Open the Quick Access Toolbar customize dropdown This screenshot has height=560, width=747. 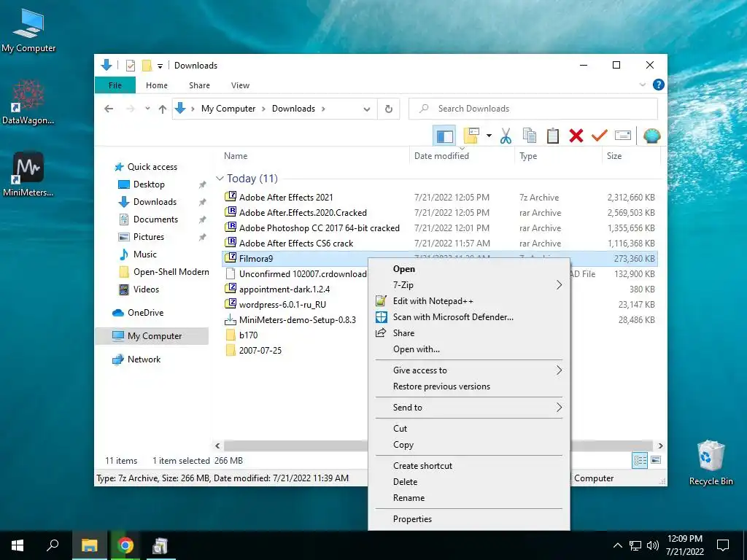[160, 66]
